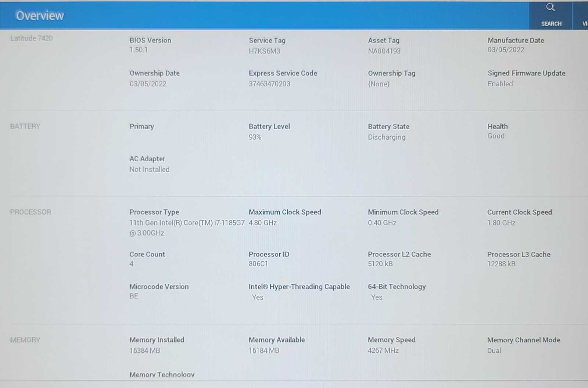Select BIOS Version value 1.50.1
The image size is (588, 388).
tap(139, 50)
